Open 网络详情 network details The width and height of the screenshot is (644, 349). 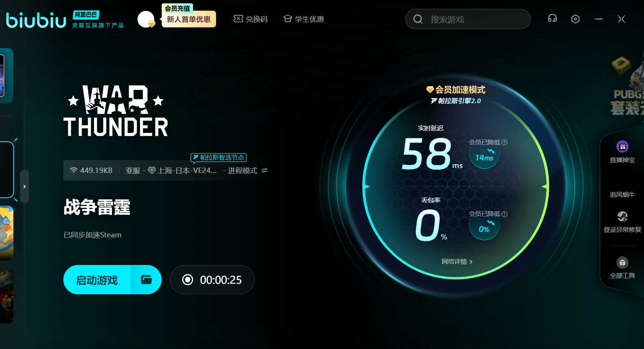click(x=457, y=262)
